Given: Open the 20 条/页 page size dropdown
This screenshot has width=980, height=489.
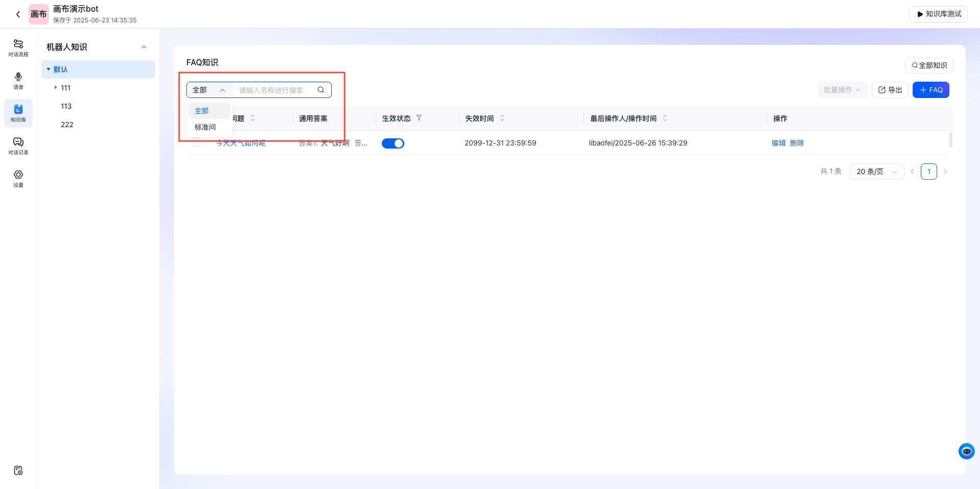Looking at the screenshot, I should point(876,172).
